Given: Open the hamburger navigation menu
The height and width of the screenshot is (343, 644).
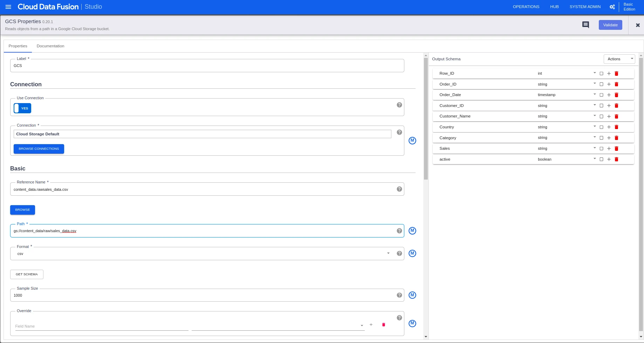Looking at the screenshot, I should pos(8,7).
